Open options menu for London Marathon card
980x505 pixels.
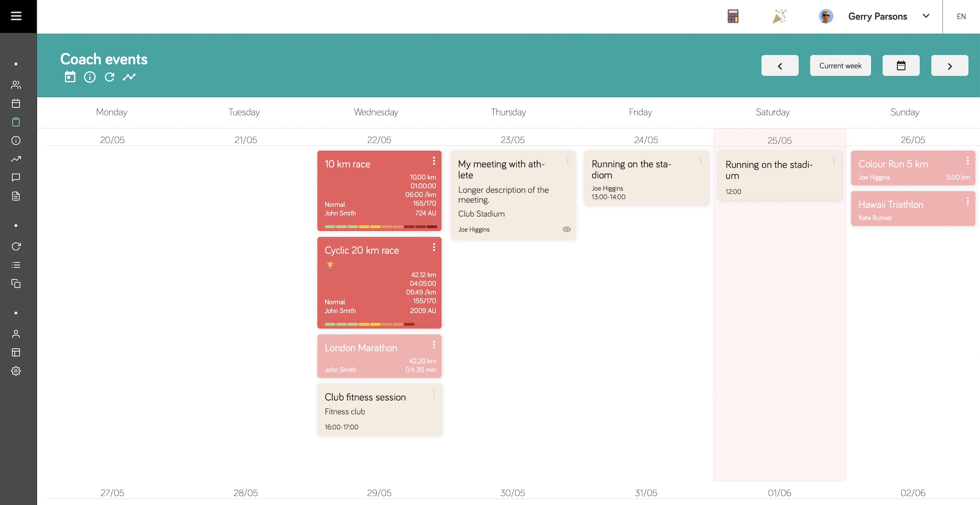point(434,344)
